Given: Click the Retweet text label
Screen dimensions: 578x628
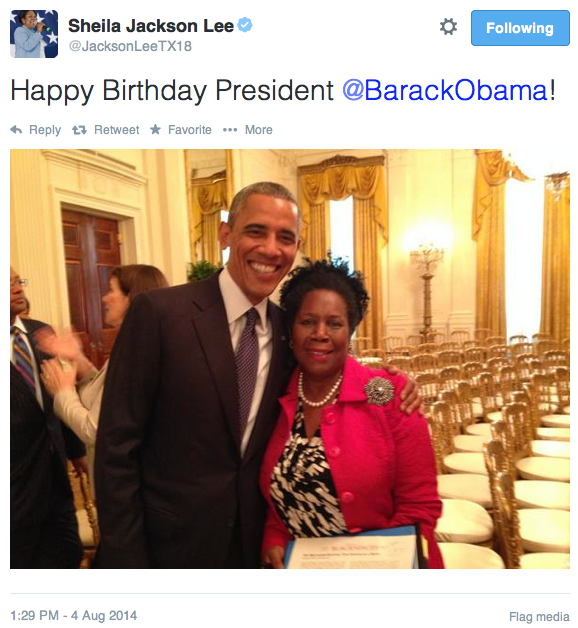Looking at the screenshot, I should (117, 130).
